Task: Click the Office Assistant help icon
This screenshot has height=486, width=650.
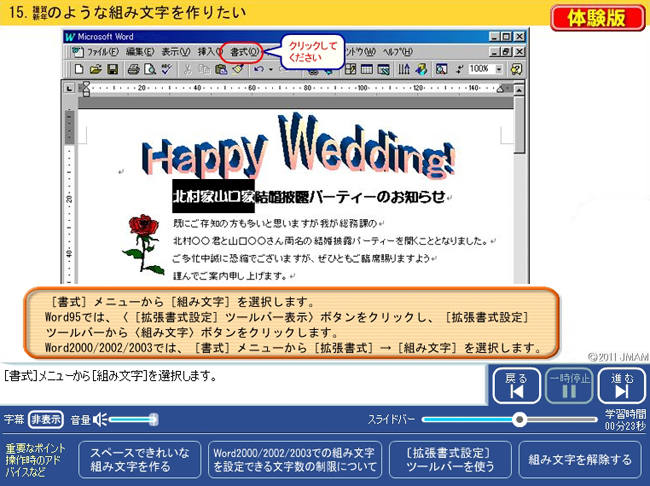Action: [x=516, y=69]
